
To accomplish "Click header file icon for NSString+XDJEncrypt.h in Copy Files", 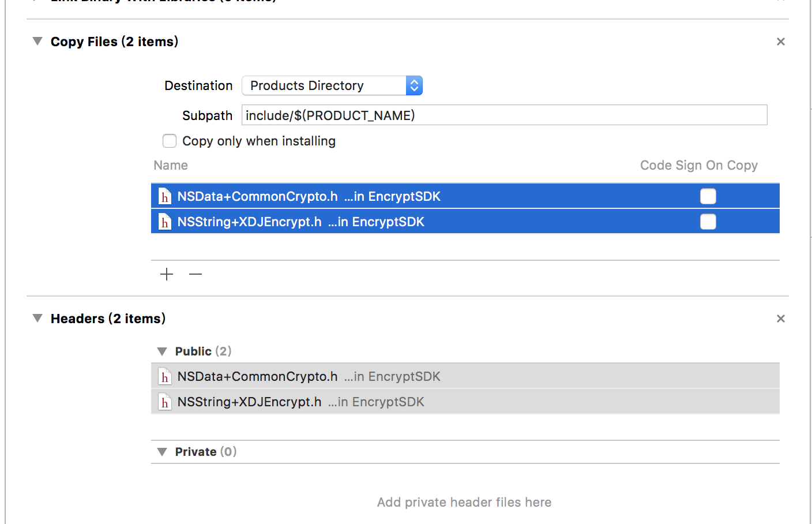I will pyautogui.click(x=165, y=222).
